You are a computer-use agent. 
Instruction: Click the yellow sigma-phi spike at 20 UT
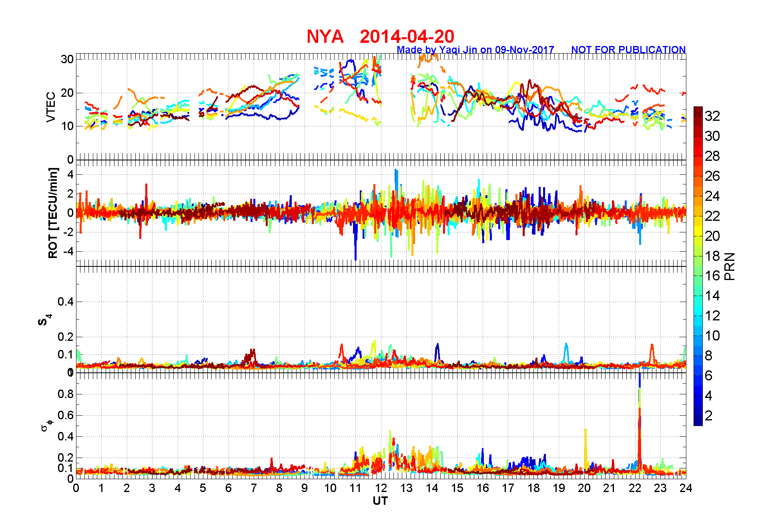[x=586, y=448]
